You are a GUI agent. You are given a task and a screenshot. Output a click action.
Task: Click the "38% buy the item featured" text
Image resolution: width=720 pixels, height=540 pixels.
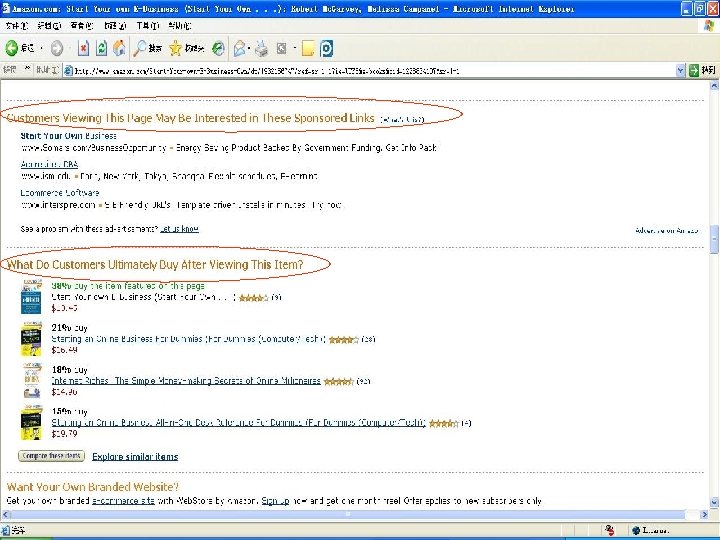[x=128, y=286]
